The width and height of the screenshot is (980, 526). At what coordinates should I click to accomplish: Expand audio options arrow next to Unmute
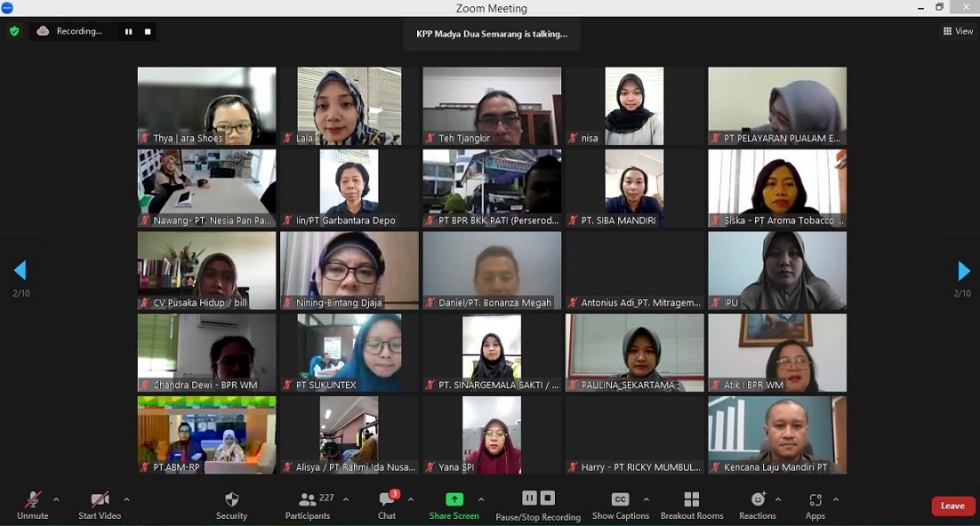pos(56,499)
